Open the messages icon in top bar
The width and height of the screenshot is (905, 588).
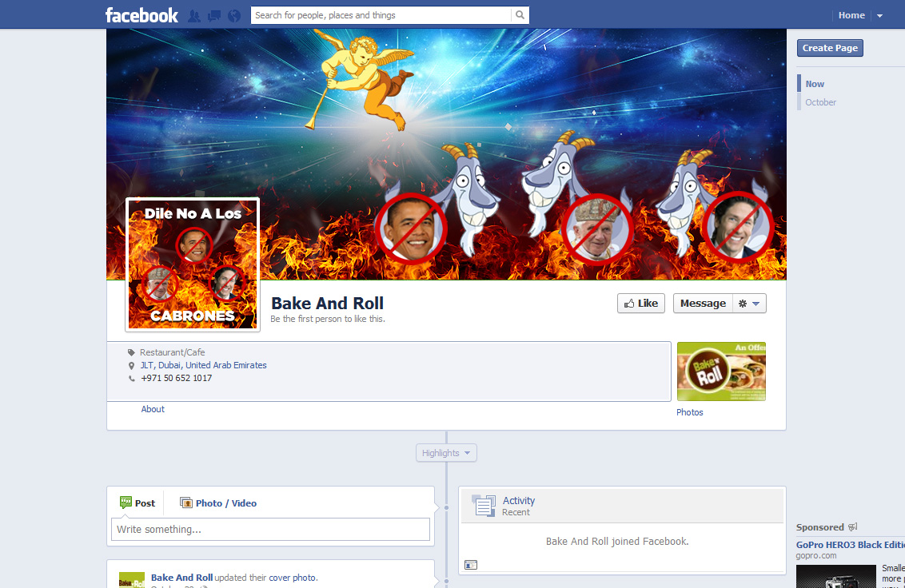point(214,16)
